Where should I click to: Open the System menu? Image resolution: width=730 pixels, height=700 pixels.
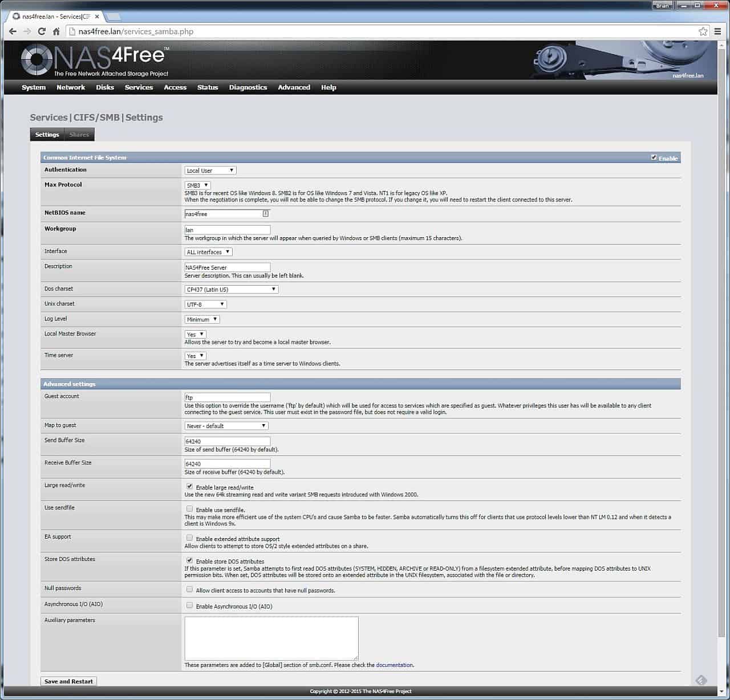coord(34,87)
